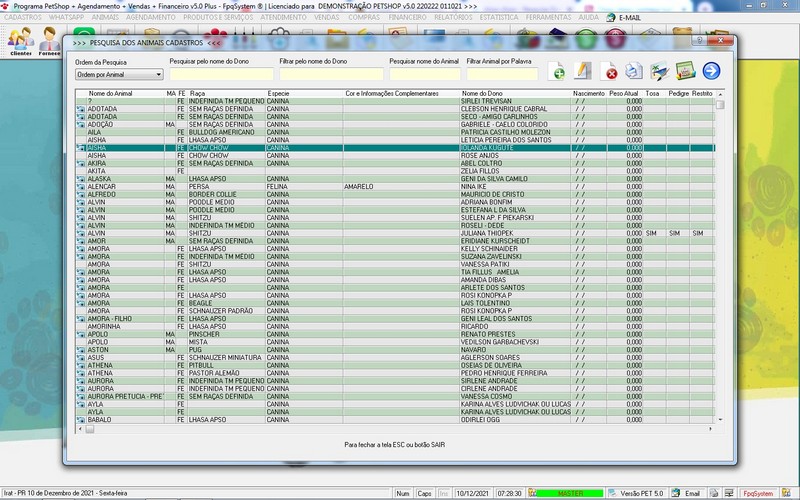Click the edit record pencil icon
The image size is (800, 500).
582,71
